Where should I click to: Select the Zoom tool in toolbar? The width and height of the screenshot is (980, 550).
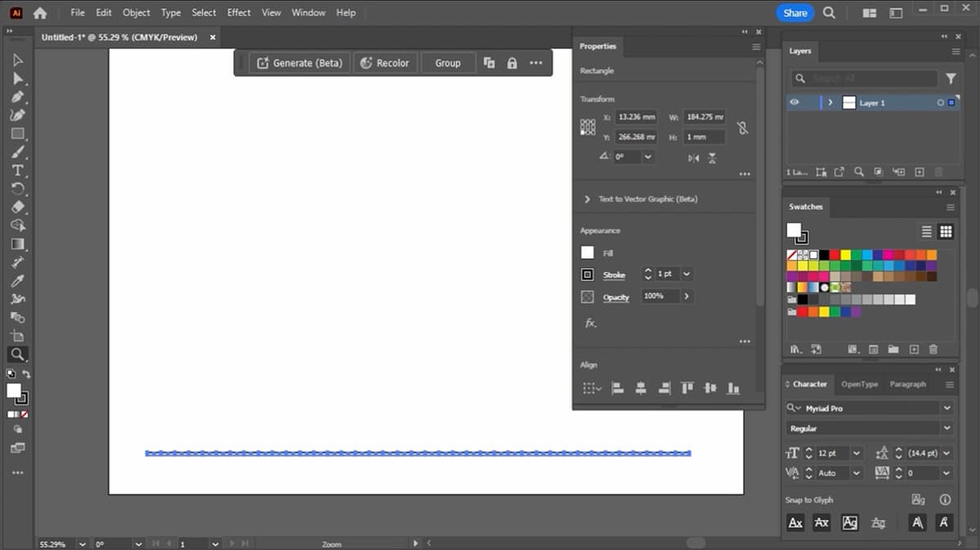[x=17, y=355]
